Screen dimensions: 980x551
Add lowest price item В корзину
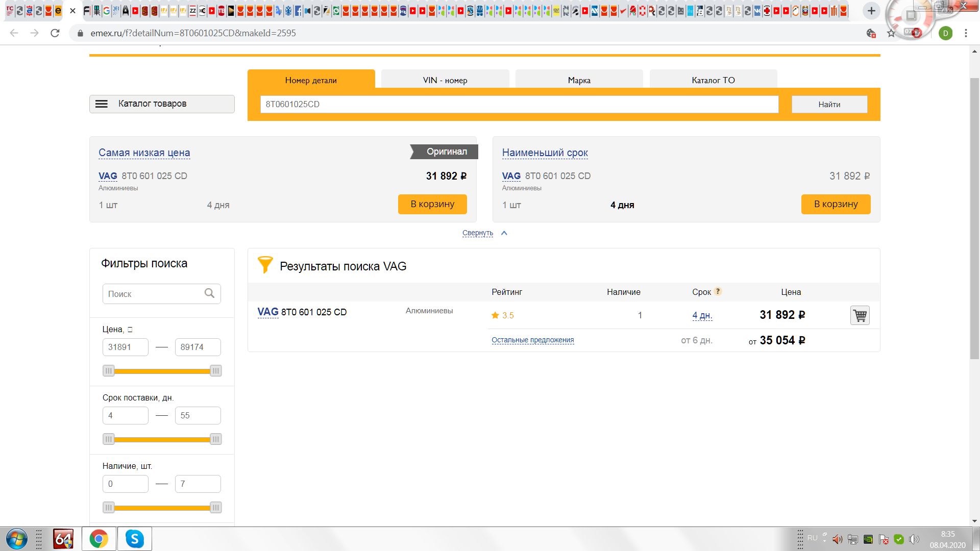[x=432, y=204]
